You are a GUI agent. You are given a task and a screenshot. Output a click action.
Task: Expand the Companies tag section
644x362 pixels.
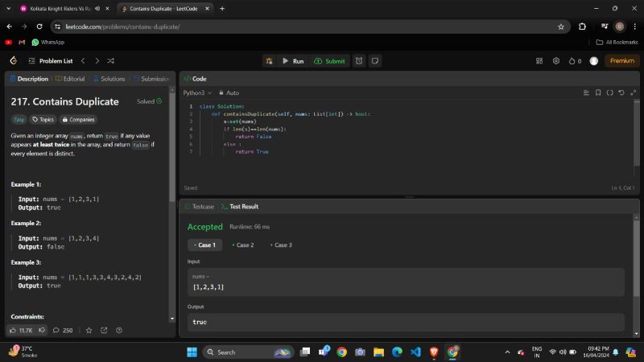(x=77, y=119)
